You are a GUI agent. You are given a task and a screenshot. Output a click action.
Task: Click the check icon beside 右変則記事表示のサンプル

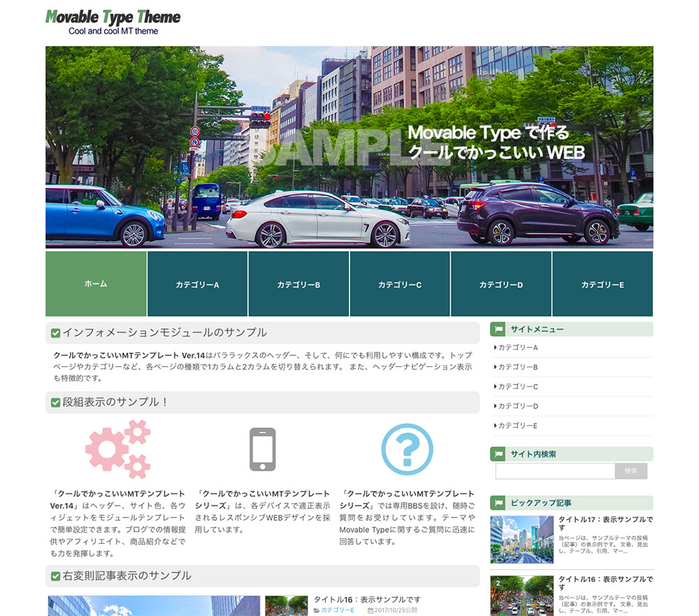56,576
